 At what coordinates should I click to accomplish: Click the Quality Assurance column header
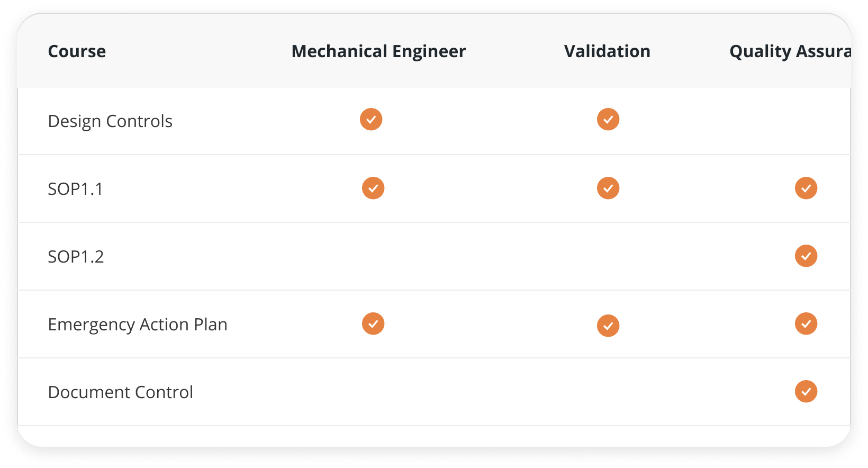pyautogui.click(x=790, y=51)
